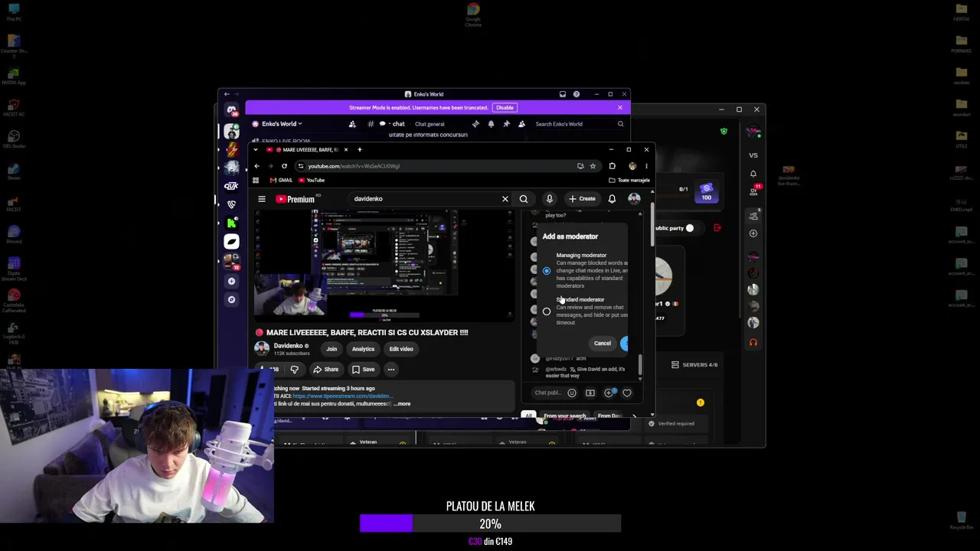This screenshot has width=980, height=551.
Task: Open Super Chat dollar icon
Action: tap(590, 393)
